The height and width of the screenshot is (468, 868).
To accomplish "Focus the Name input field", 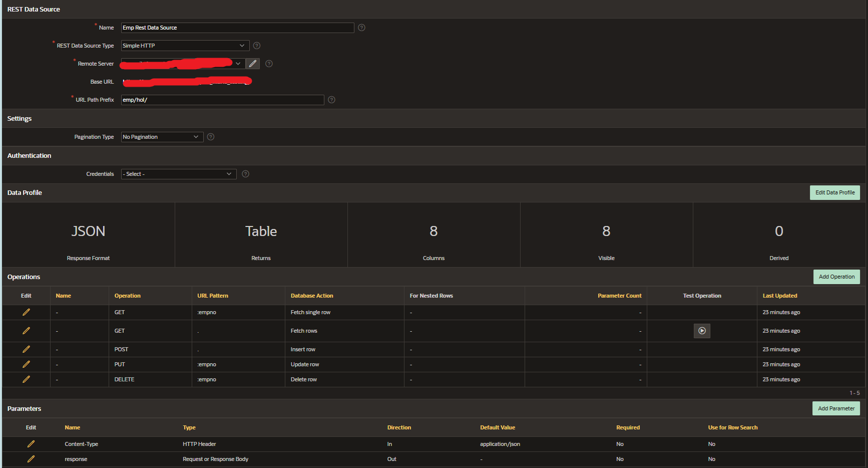I will 238,28.
